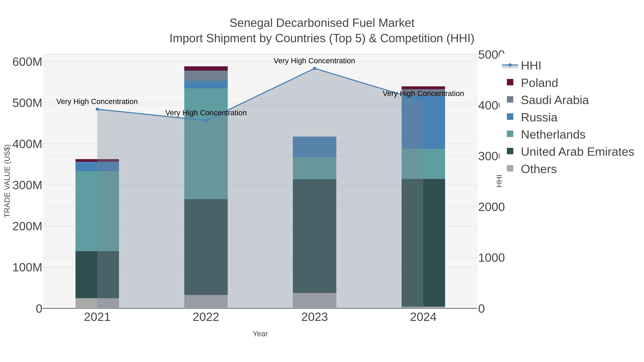644x362 pixels.
Task: Click the Others gray legend swatch
Action: pyautogui.click(x=510, y=168)
